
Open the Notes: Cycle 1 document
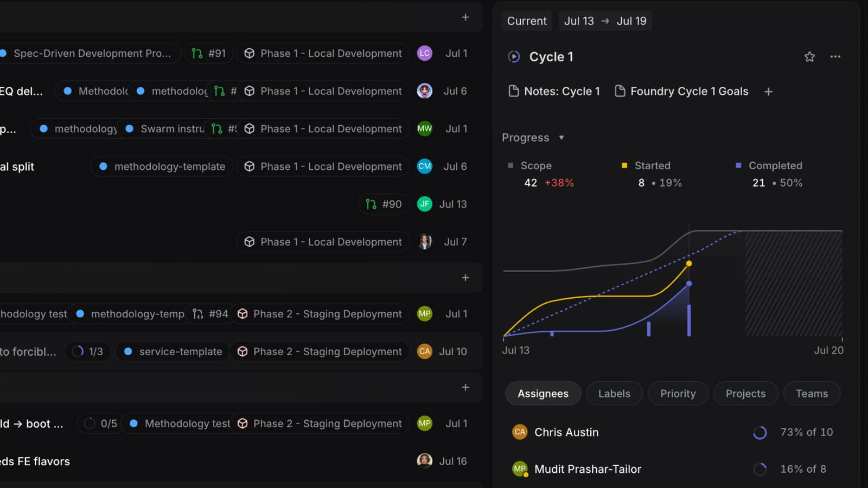554,91
